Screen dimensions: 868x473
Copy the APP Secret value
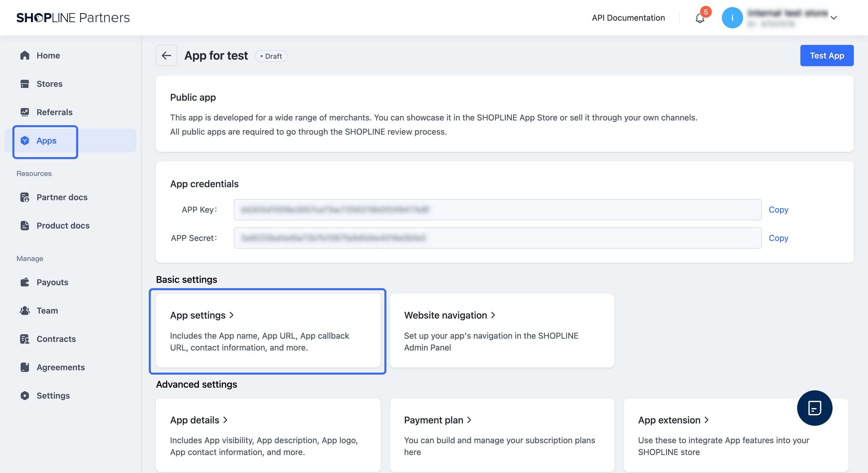(x=778, y=238)
